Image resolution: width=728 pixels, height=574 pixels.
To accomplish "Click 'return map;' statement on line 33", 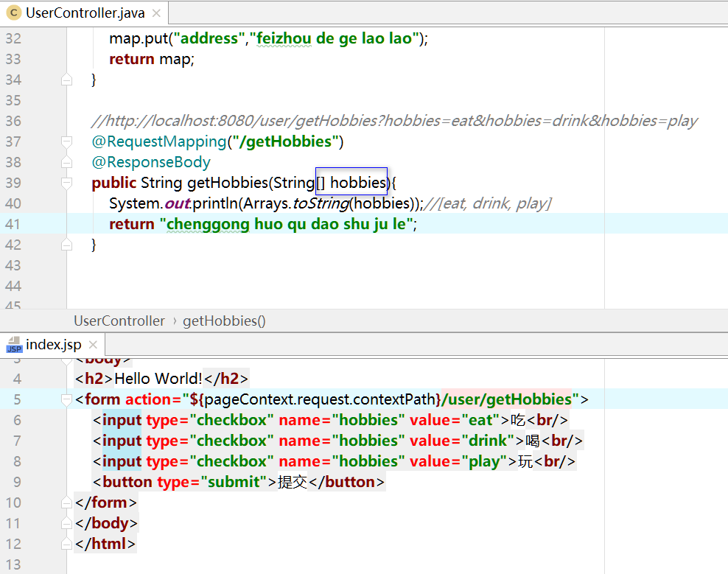I will coord(152,59).
